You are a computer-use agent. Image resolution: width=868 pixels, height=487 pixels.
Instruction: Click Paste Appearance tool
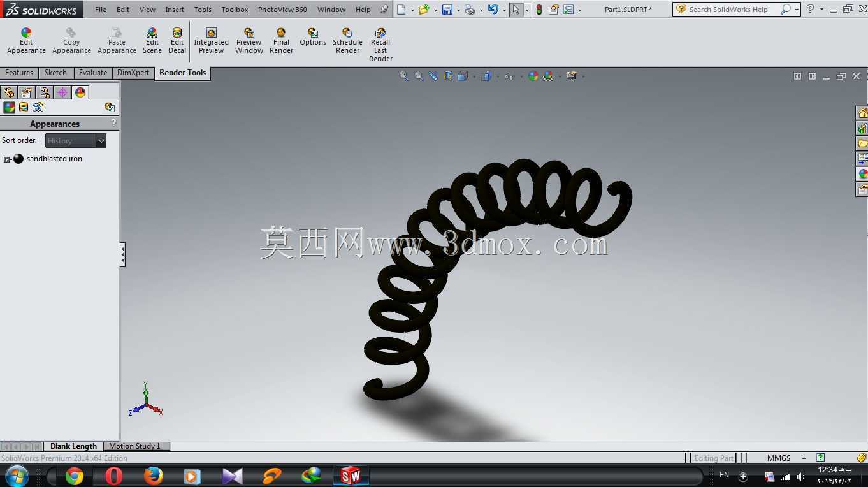117,41
